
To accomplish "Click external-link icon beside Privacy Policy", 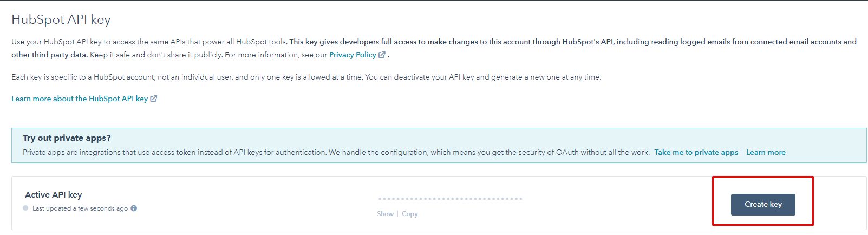I will tap(382, 55).
